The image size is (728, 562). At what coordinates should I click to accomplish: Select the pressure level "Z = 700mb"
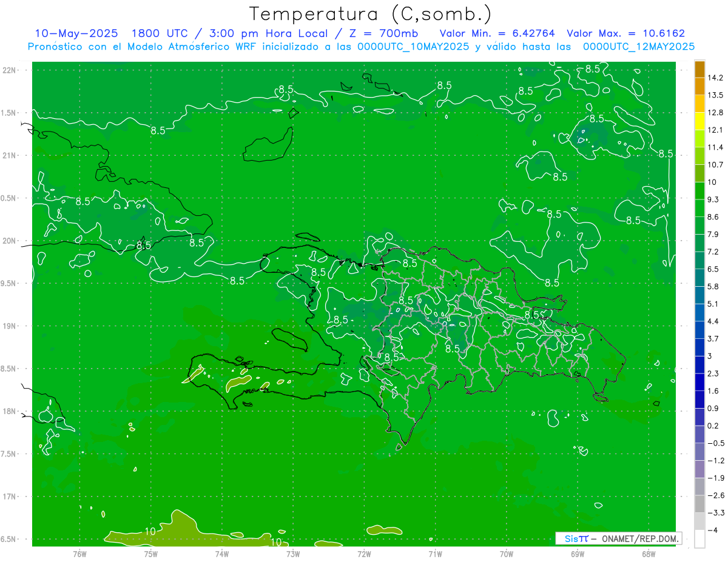coord(381,33)
